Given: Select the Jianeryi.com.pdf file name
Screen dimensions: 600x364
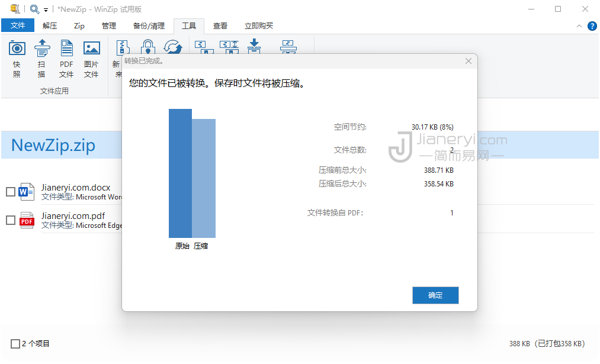Looking at the screenshot, I should click(73, 215).
